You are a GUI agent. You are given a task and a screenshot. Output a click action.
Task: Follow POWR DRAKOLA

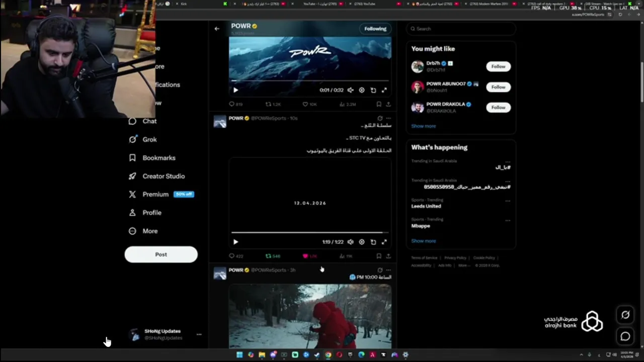pos(498,107)
